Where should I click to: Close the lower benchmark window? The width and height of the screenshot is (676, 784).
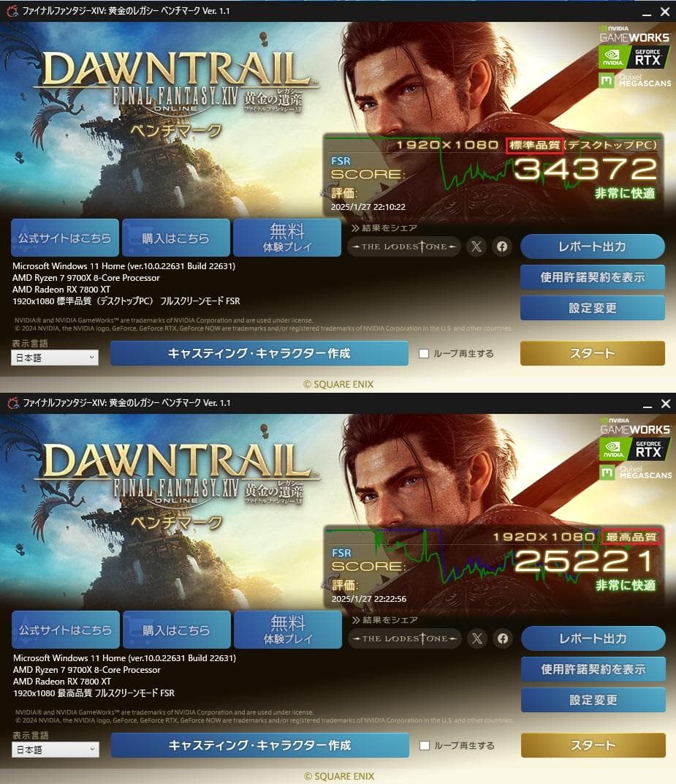(x=666, y=404)
